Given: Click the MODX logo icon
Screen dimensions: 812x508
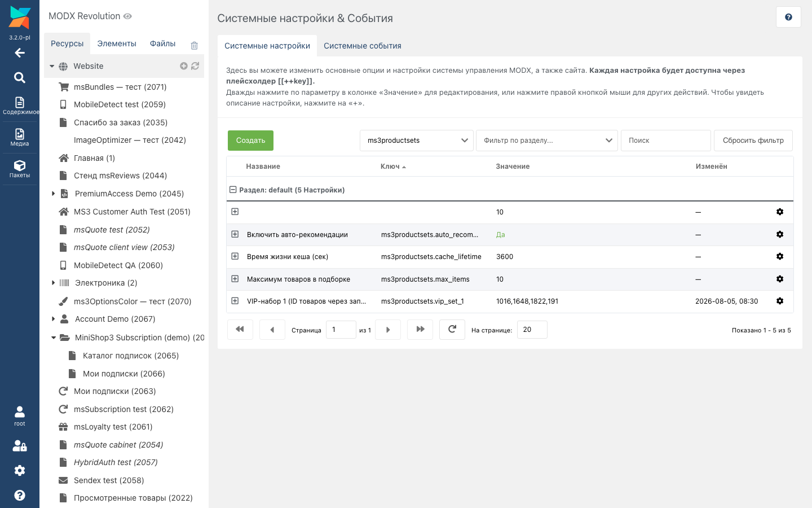Looking at the screenshot, I should click(20, 17).
